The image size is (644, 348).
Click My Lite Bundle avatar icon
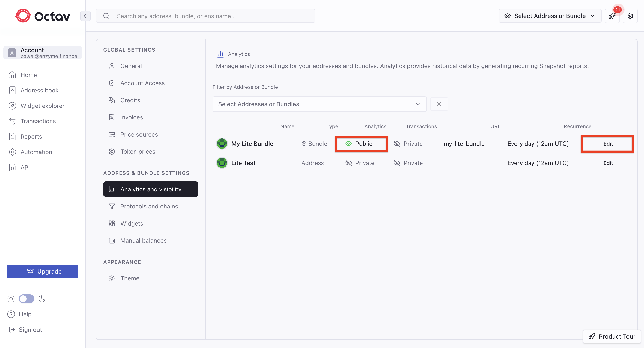point(222,144)
